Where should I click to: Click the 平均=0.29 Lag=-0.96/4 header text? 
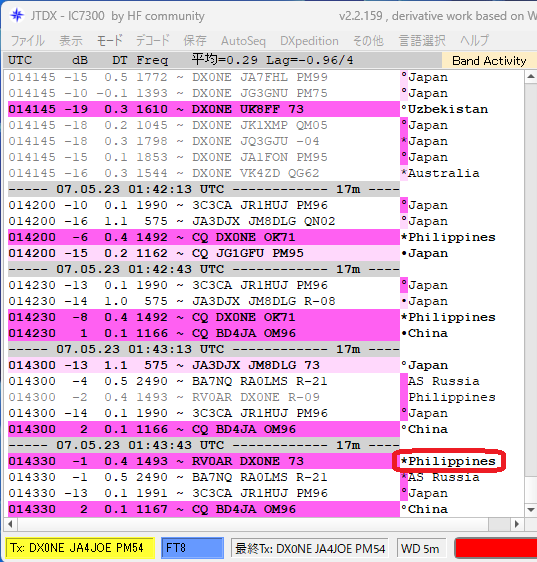click(x=272, y=60)
